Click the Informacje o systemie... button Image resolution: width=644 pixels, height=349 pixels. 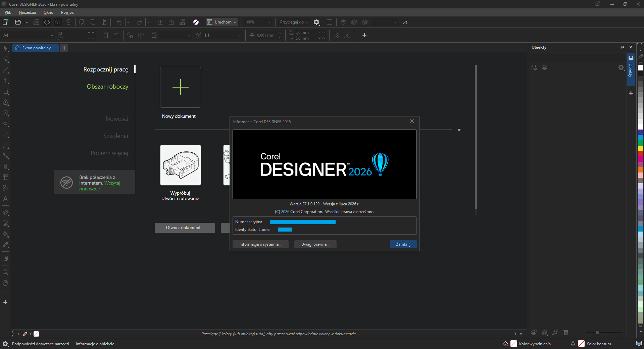(x=260, y=244)
